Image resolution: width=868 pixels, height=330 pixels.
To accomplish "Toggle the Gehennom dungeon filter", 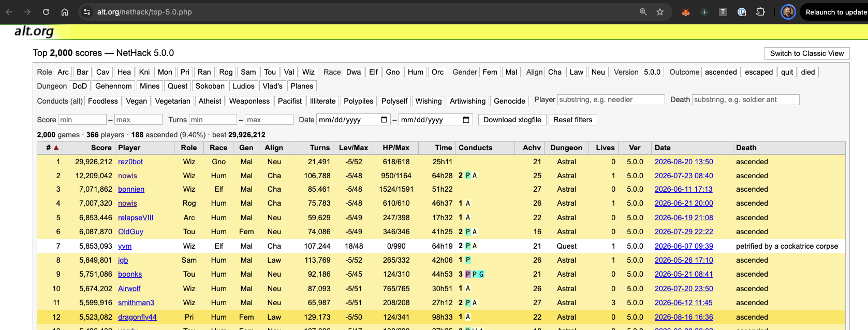I will (x=113, y=86).
